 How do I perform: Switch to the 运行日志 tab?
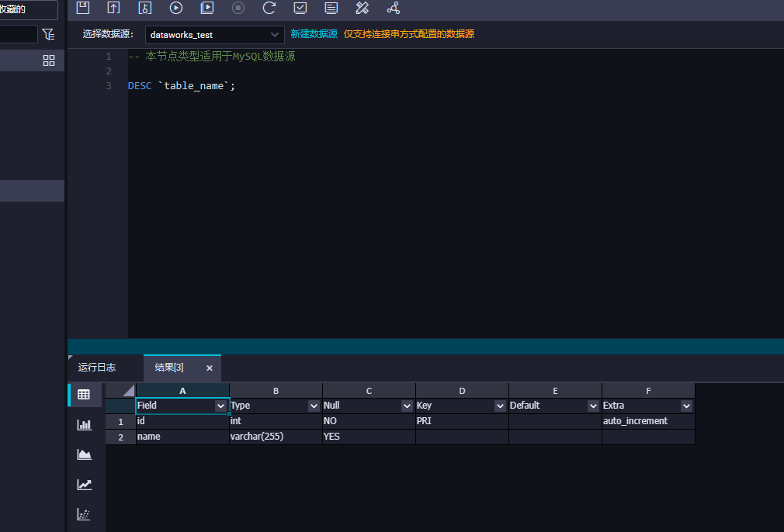97,368
